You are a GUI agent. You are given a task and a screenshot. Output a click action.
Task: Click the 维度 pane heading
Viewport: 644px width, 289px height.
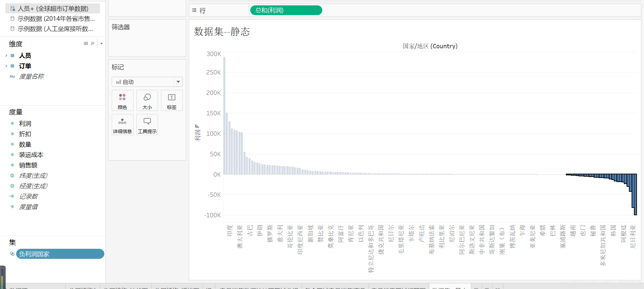15,44
